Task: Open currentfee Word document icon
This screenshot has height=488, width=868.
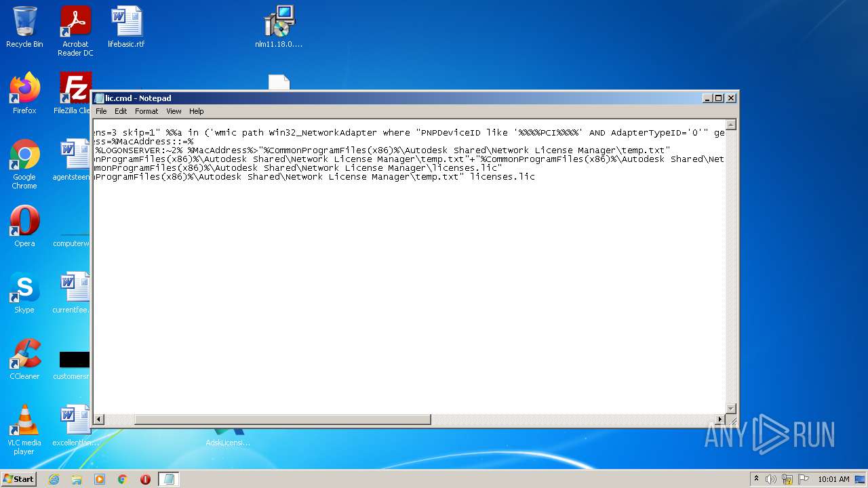Action: pos(73,293)
